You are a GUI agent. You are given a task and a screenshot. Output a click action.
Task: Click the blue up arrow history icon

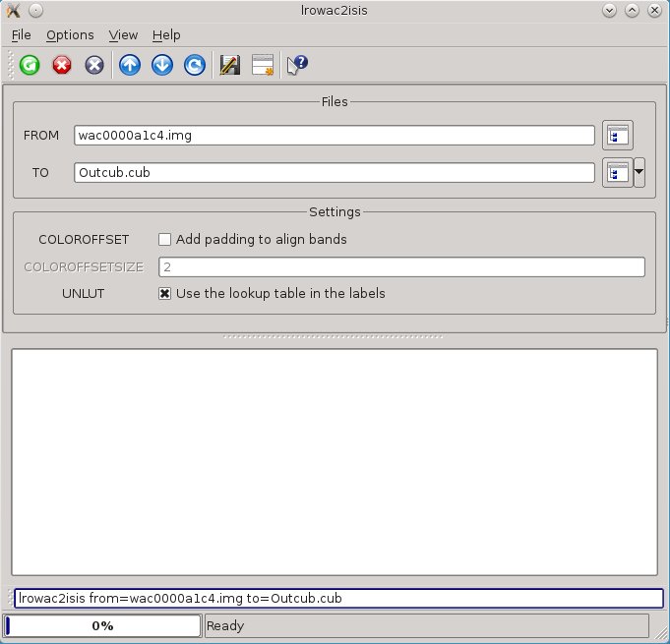tap(130, 66)
